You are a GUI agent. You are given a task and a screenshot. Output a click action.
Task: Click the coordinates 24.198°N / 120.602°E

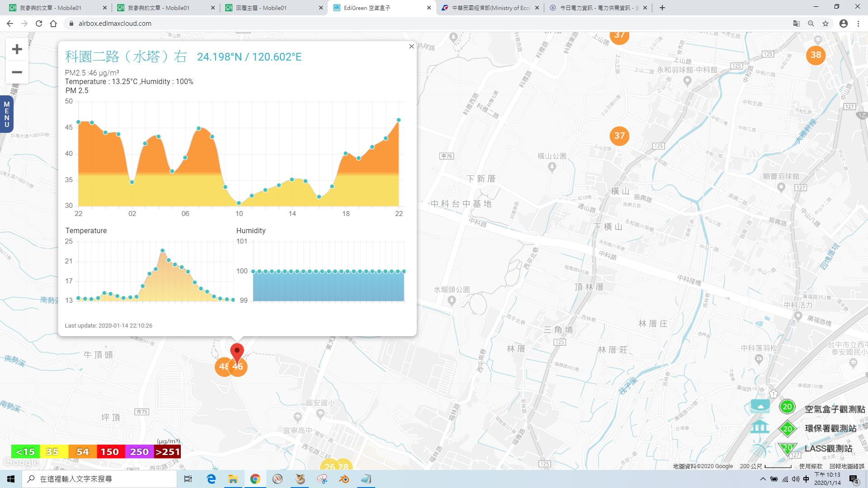pyautogui.click(x=249, y=57)
